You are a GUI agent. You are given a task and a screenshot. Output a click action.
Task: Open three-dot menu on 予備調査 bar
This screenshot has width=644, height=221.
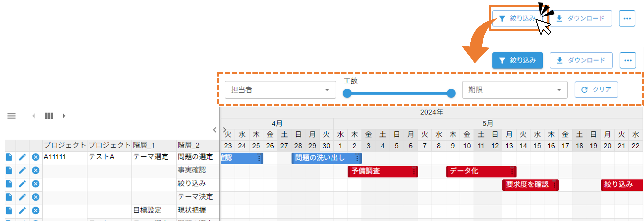point(414,172)
